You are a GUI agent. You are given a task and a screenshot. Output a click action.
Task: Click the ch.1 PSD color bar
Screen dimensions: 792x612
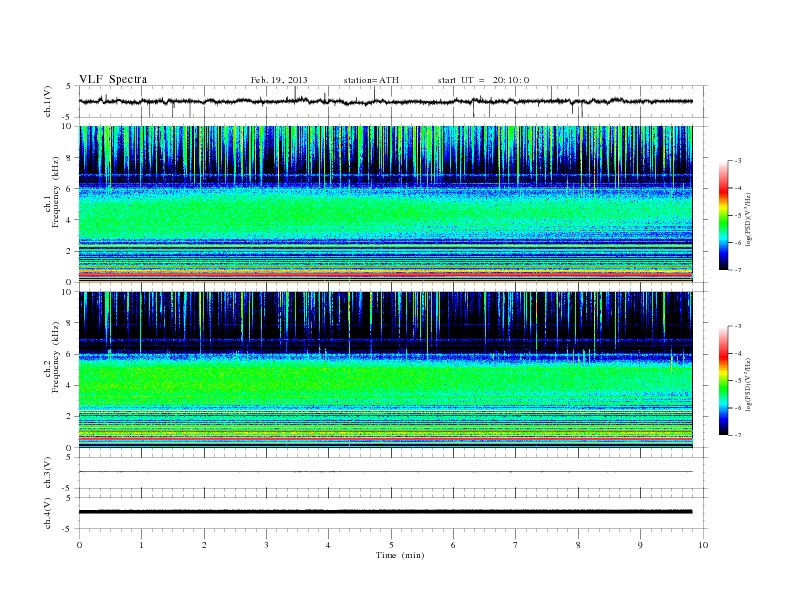723,215
